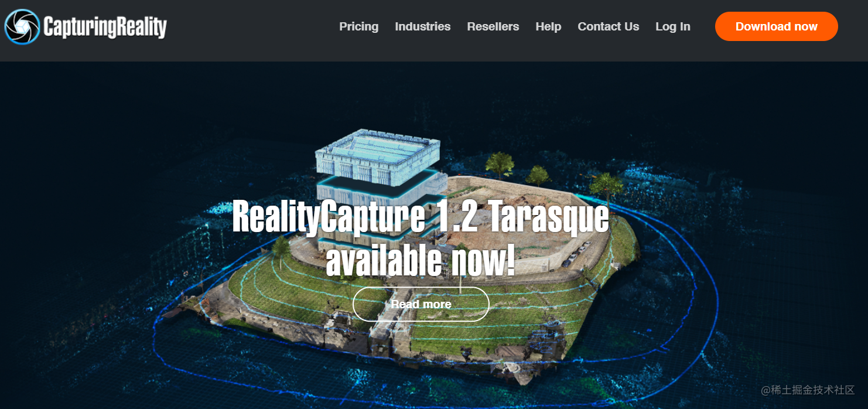
Task: Click the "available now!" headline text
Action: point(421,261)
